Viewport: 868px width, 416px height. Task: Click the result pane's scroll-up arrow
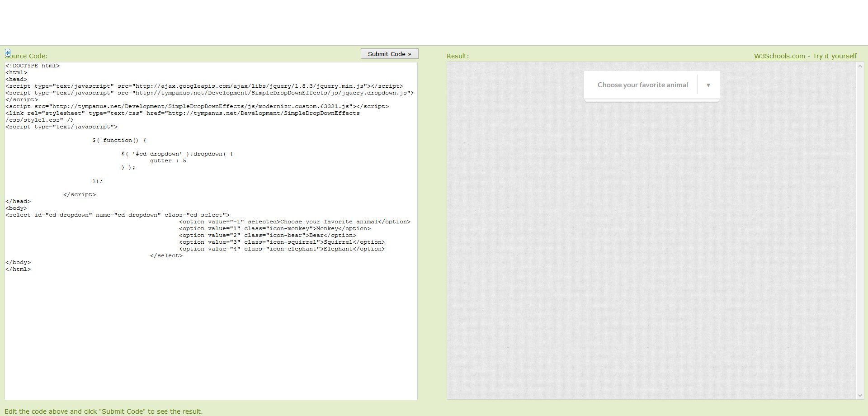click(x=860, y=66)
